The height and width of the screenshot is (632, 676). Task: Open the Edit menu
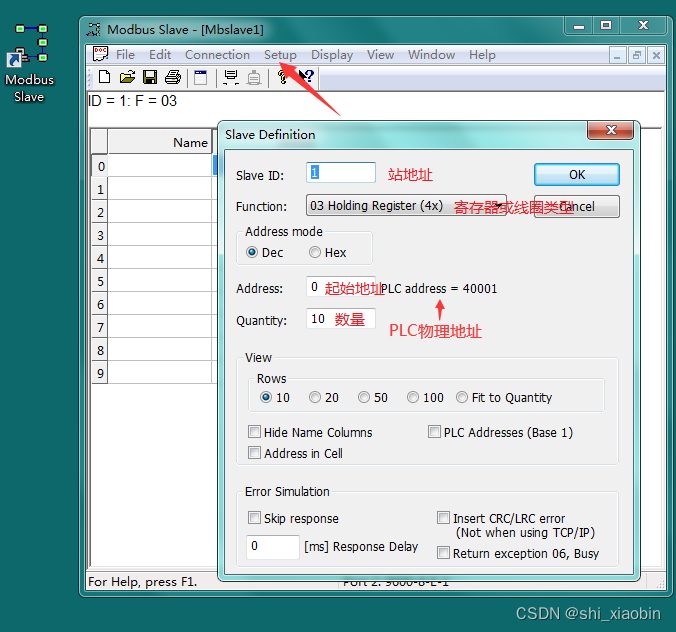tap(160, 55)
